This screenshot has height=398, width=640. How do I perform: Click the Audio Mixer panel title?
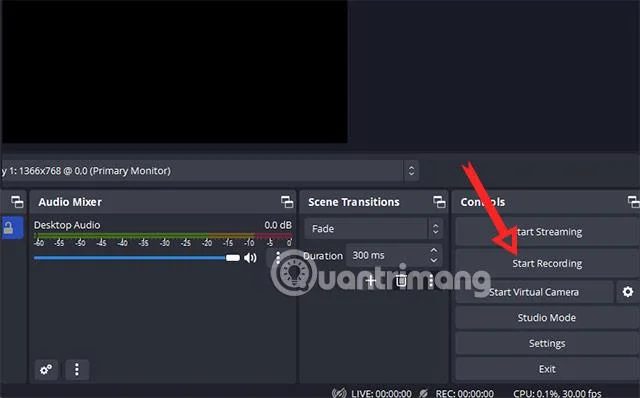[x=70, y=202]
